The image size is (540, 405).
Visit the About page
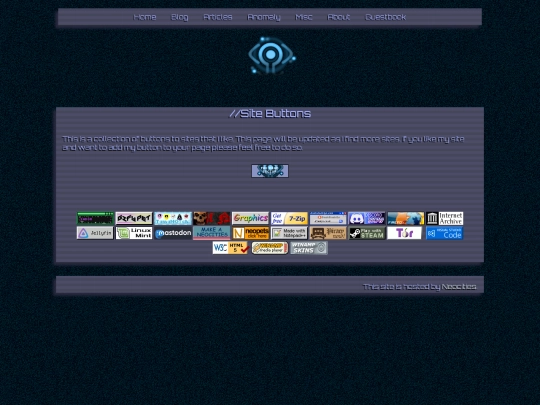339,17
